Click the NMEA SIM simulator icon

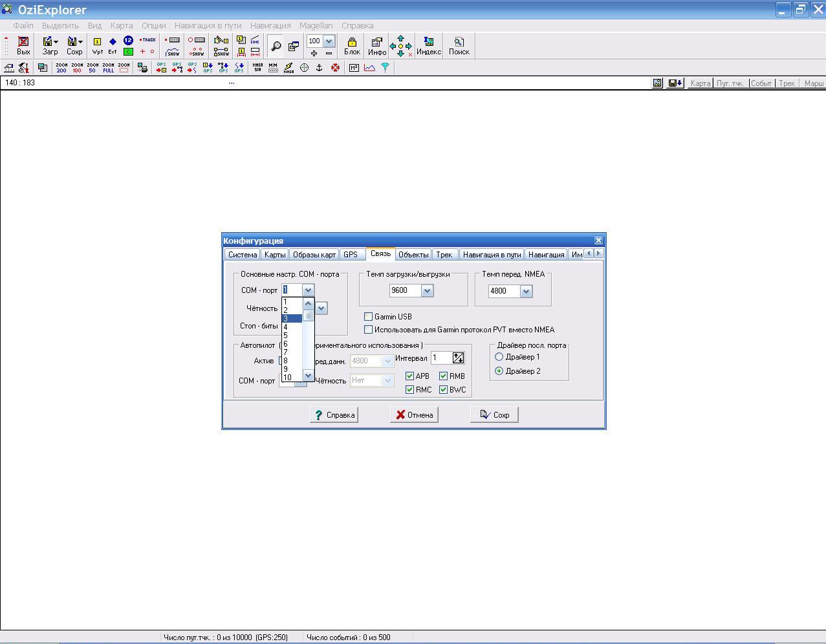pyautogui.click(x=257, y=67)
